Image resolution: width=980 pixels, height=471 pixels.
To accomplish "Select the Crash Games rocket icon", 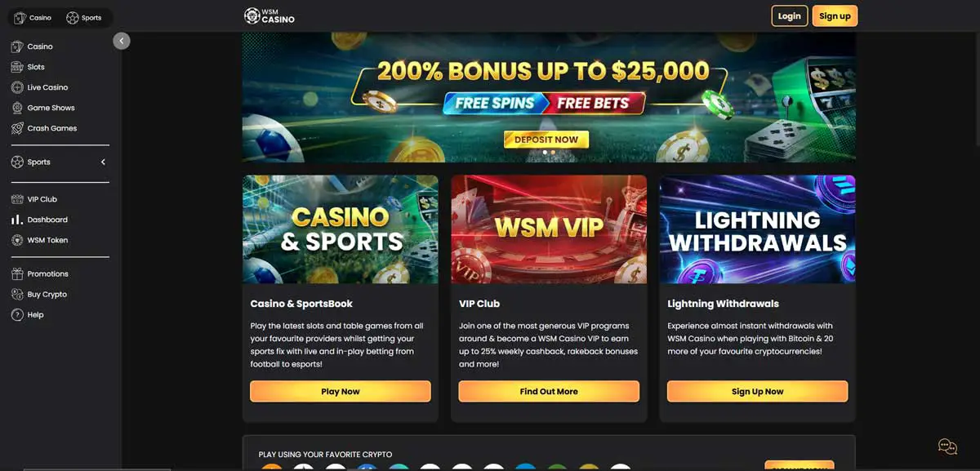I will tap(17, 128).
